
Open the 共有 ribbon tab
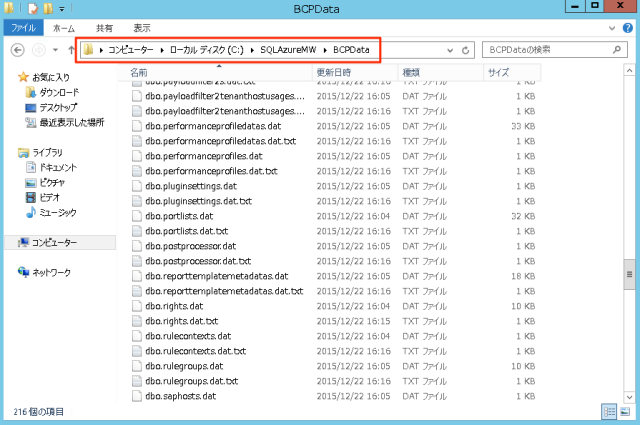pos(104,28)
